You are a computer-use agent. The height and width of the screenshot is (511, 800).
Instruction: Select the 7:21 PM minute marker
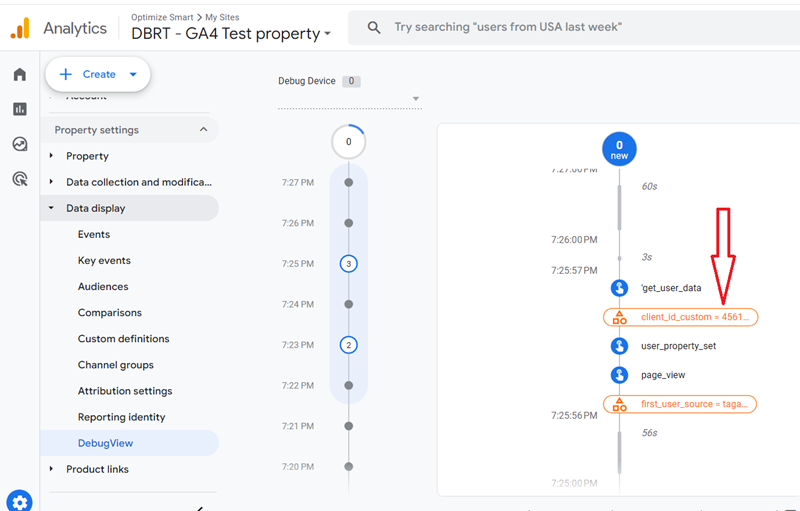(348, 426)
